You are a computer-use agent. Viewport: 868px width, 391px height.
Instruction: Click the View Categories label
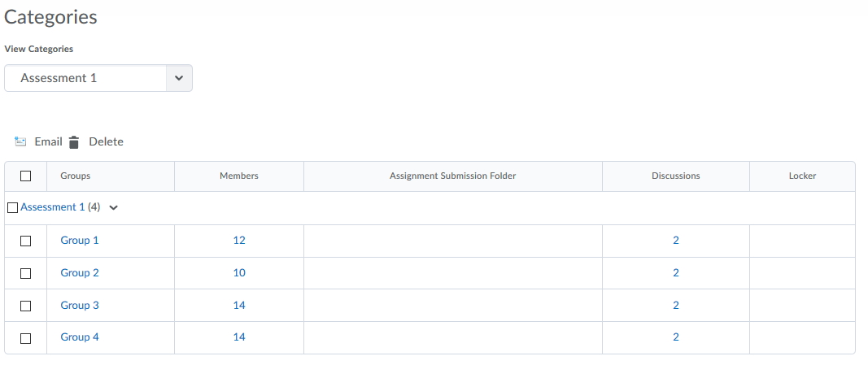coord(39,49)
